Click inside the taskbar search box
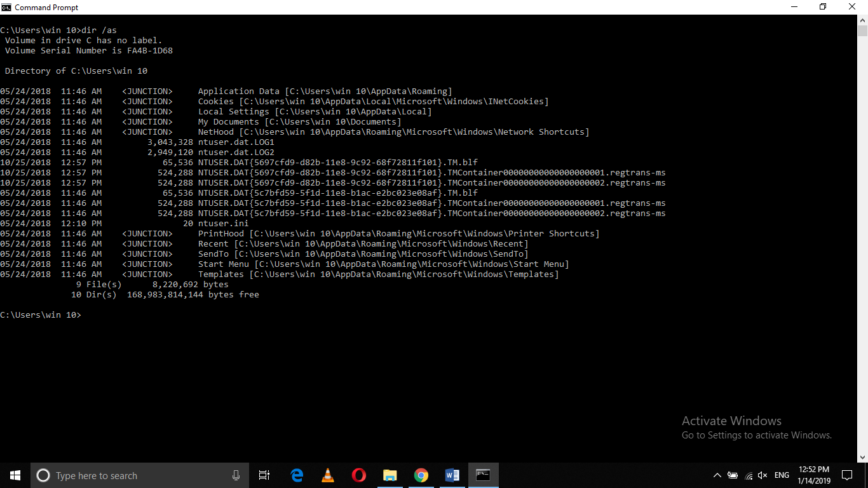 point(140,475)
